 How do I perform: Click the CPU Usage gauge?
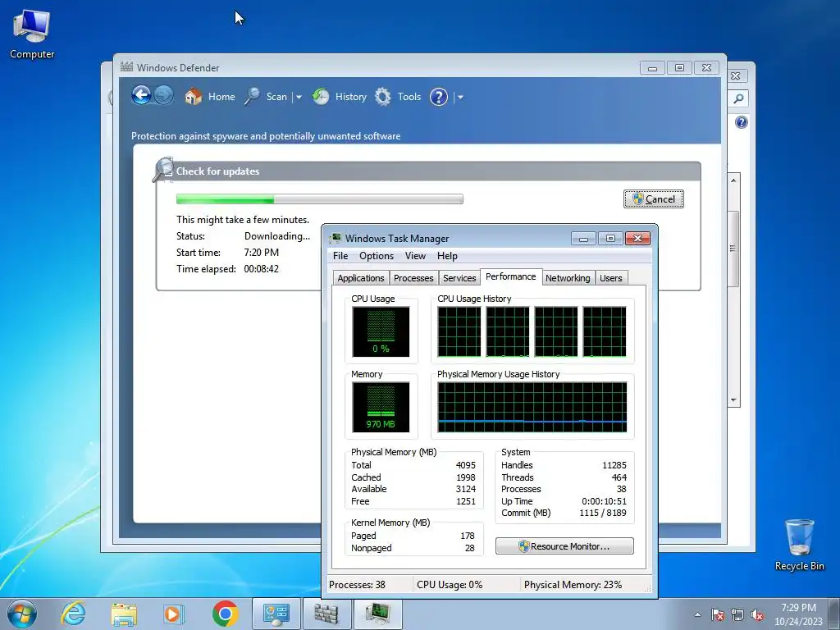point(381,331)
